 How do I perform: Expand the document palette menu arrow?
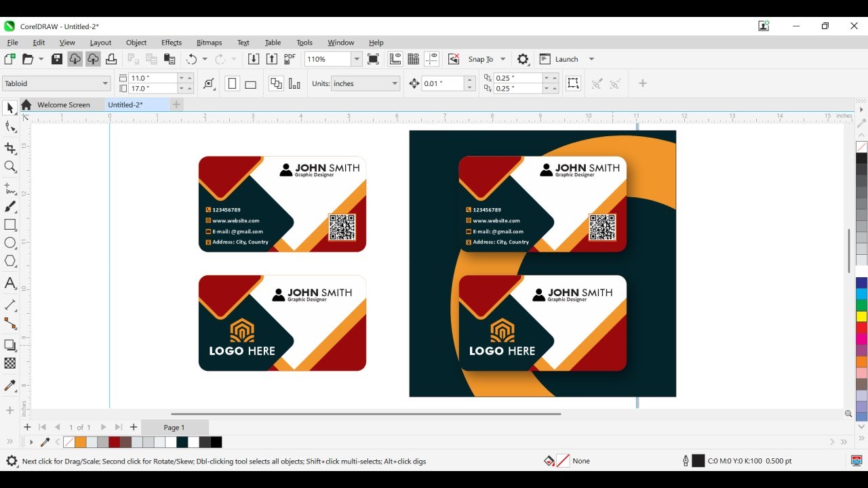pos(31,442)
